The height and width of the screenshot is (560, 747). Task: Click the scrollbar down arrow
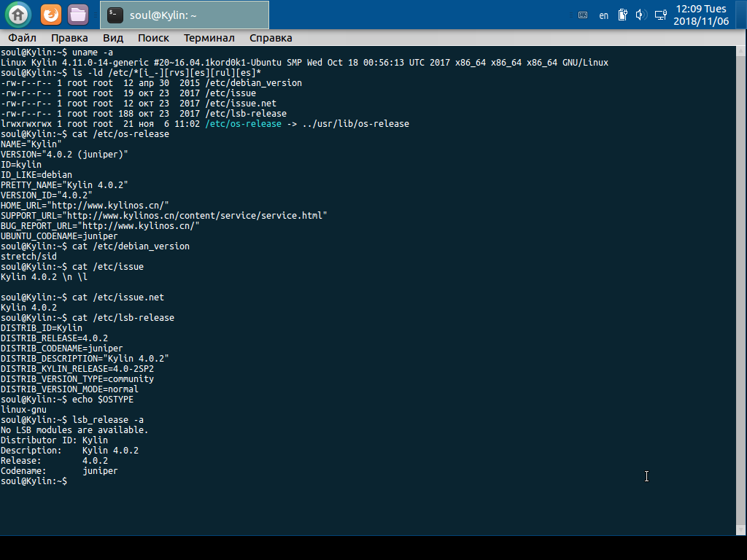pos(741,530)
